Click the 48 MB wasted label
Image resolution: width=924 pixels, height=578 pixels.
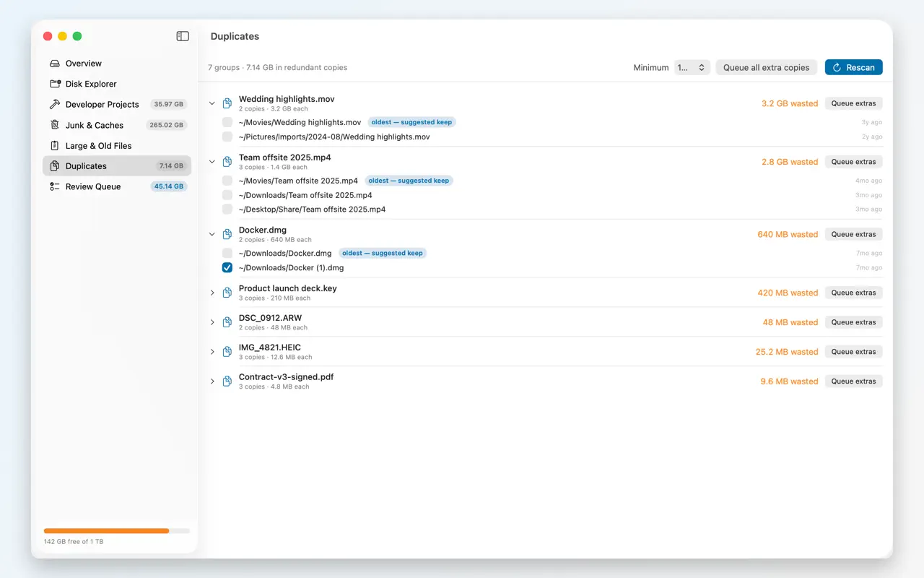(x=790, y=322)
